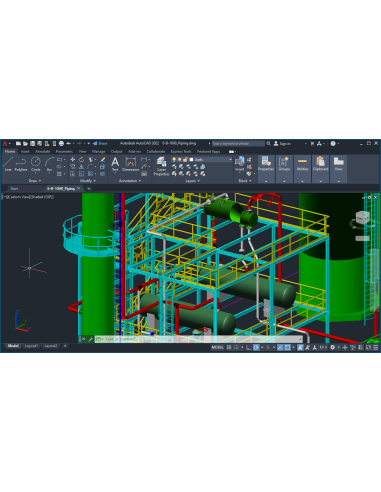Click the application menu A logo
Viewport: 381px width, 492px height.
(x=5, y=144)
